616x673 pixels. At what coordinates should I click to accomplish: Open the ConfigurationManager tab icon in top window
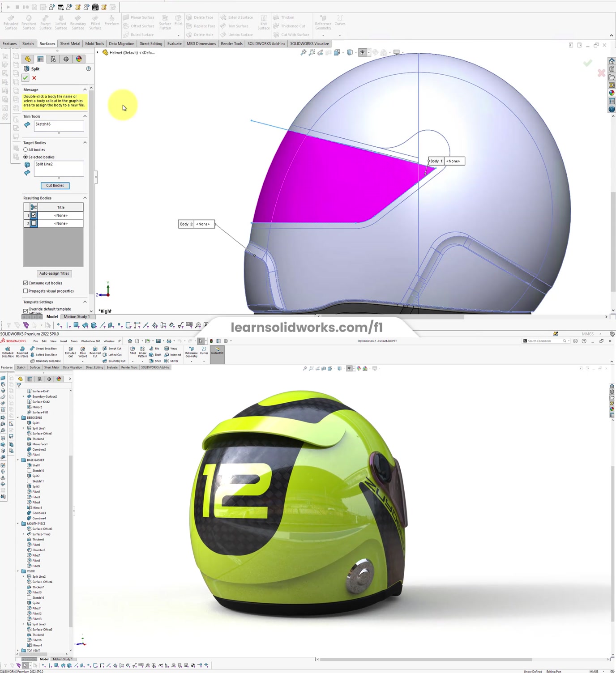tap(53, 59)
